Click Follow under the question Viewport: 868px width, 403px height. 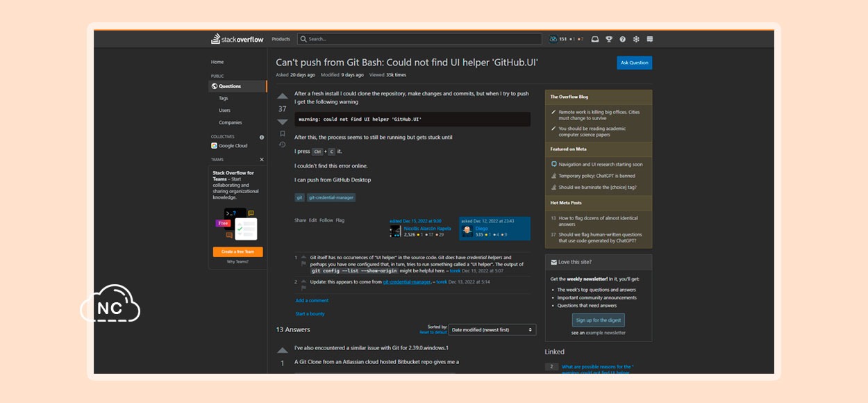pos(326,220)
